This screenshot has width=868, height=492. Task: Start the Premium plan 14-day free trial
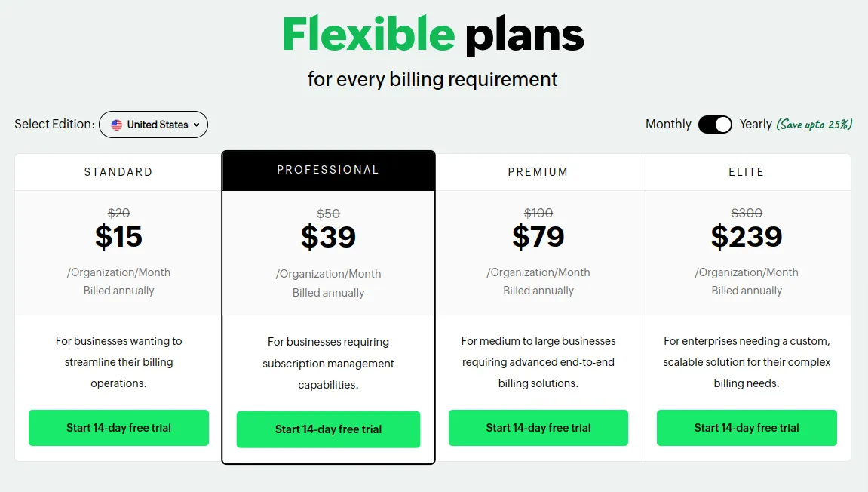[538, 428]
